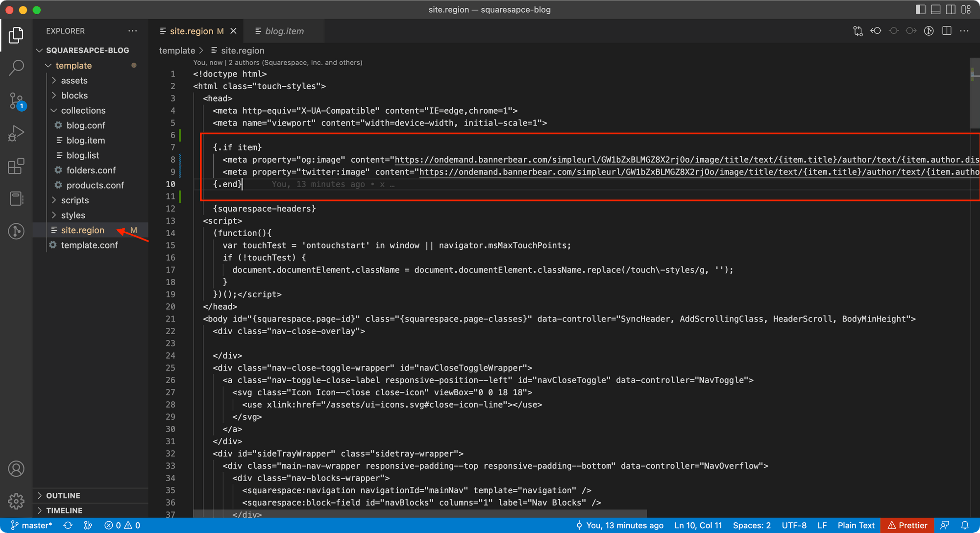Open the GitLens icon in activity bar
Viewport: 980px width, 533px height.
click(16, 231)
